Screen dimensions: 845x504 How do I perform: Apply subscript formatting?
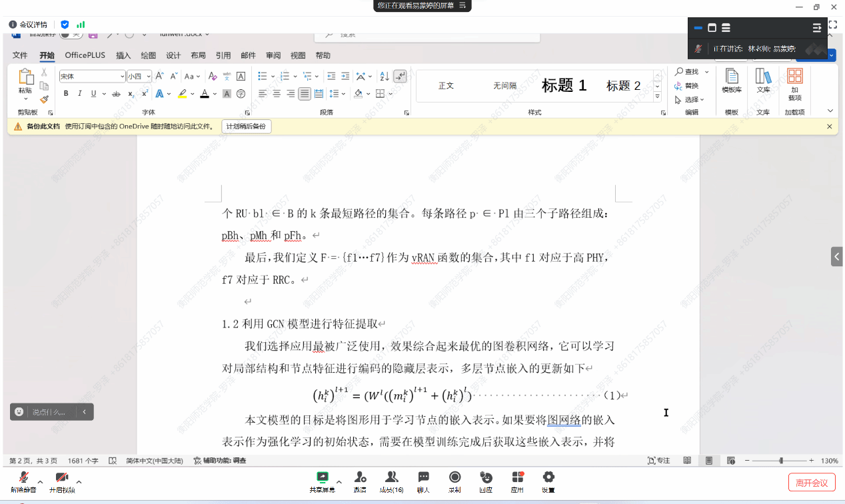(131, 94)
